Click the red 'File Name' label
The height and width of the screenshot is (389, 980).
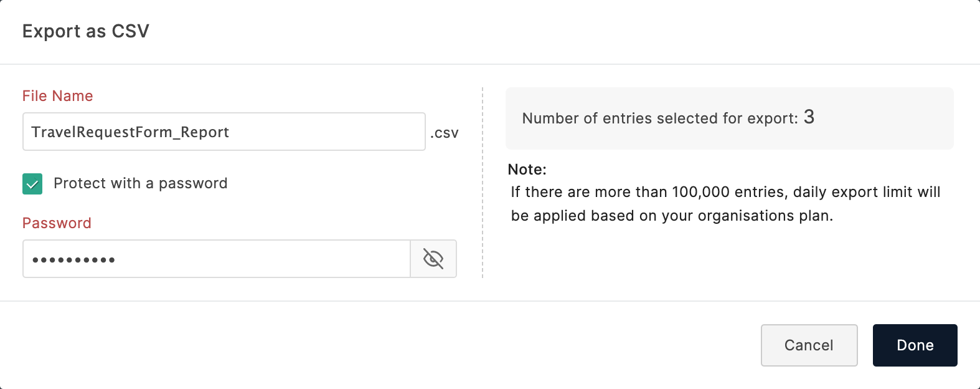[x=57, y=96]
